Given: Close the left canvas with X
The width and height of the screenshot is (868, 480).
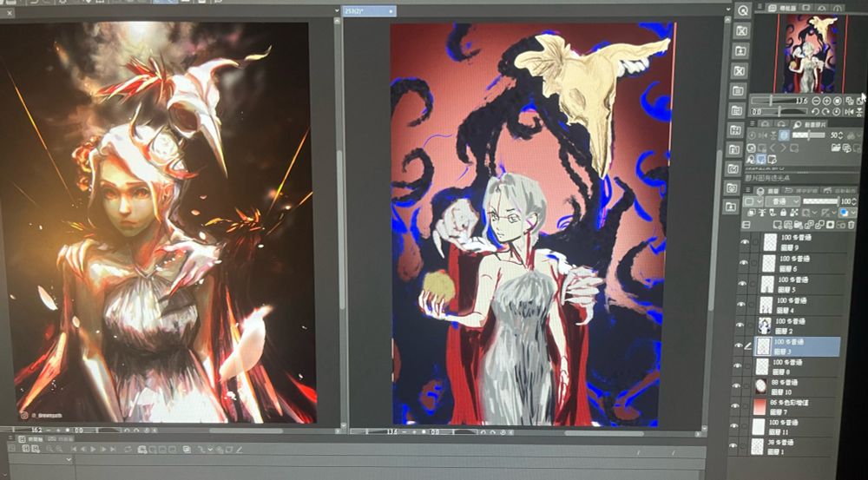Looking at the screenshot, I should click(x=10, y=12).
